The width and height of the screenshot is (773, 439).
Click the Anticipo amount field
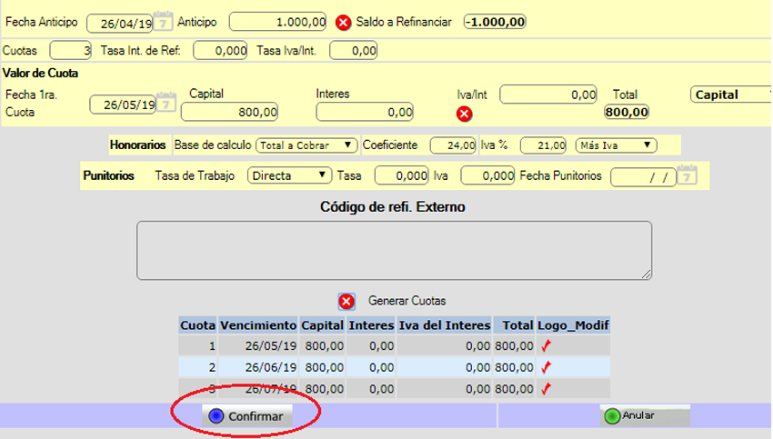click(280, 22)
